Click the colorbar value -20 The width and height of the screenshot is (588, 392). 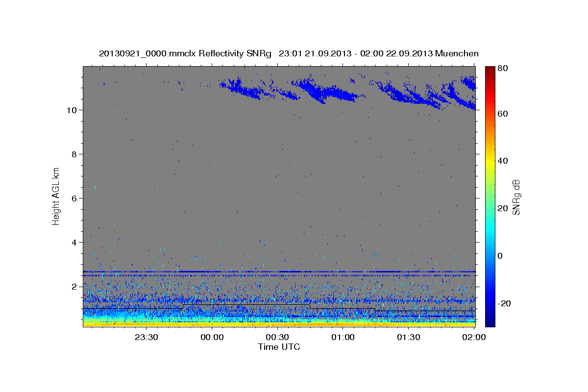504,303
